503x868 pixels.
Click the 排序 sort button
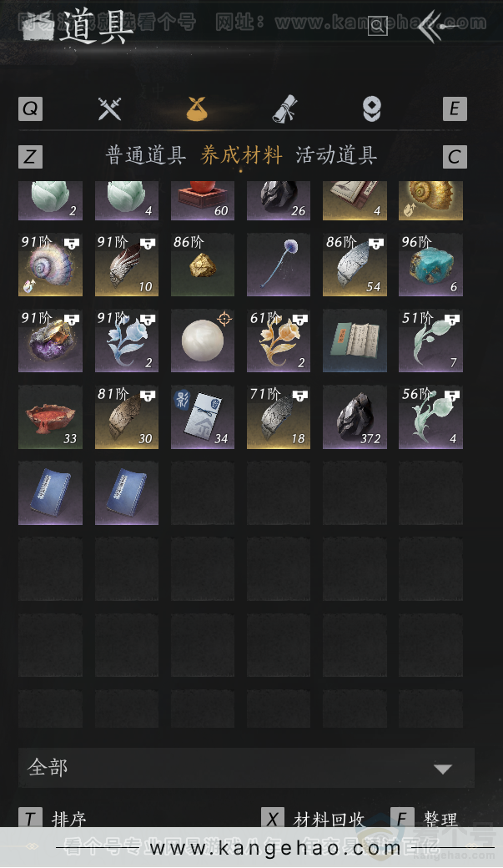click(x=68, y=820)
